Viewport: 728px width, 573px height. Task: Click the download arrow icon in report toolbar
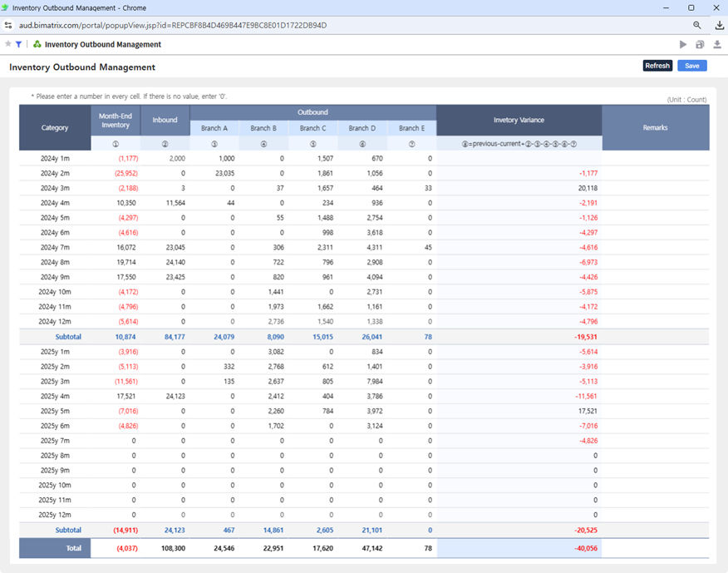coord(716,44)
